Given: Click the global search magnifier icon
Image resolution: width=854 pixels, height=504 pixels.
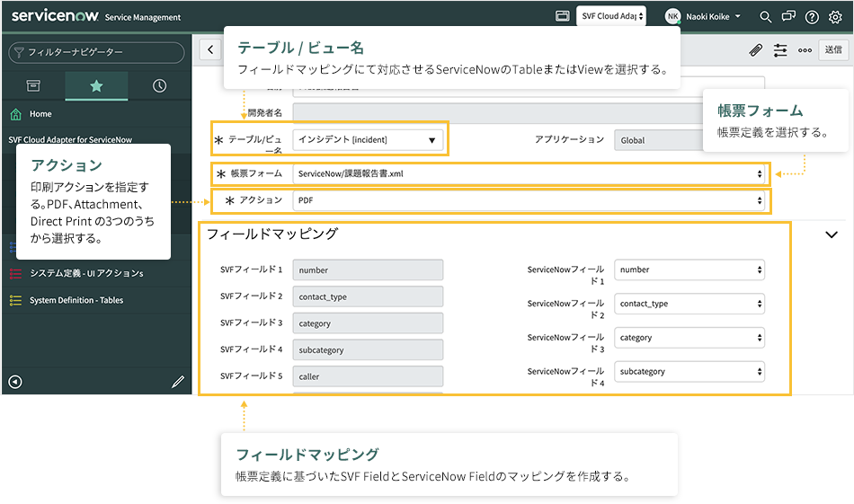Looking at the screenshot, I should coord(765,17).
